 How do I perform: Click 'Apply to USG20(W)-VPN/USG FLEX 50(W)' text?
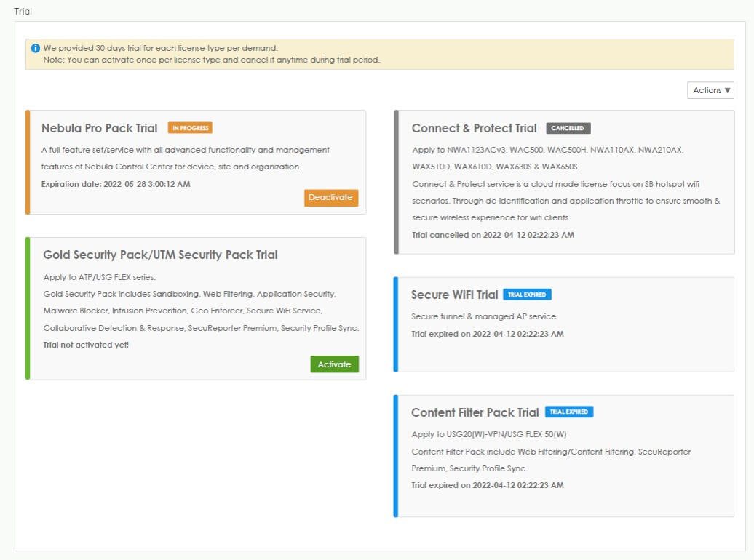click(489, 434)
